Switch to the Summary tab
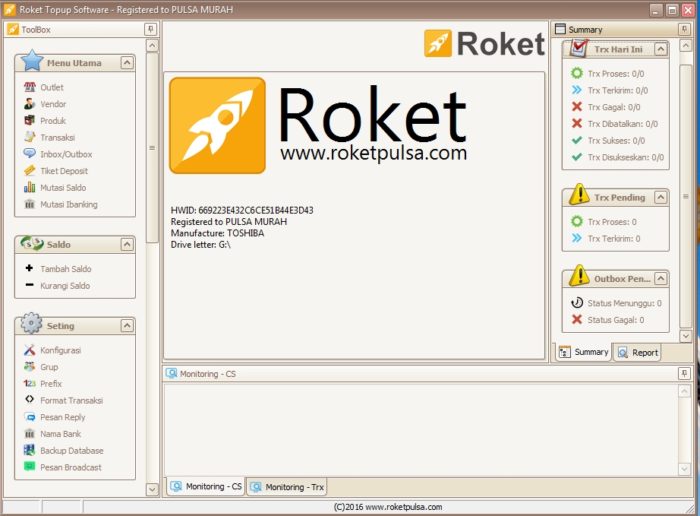This screenshot has height=516, width=700. pos(583,352)
